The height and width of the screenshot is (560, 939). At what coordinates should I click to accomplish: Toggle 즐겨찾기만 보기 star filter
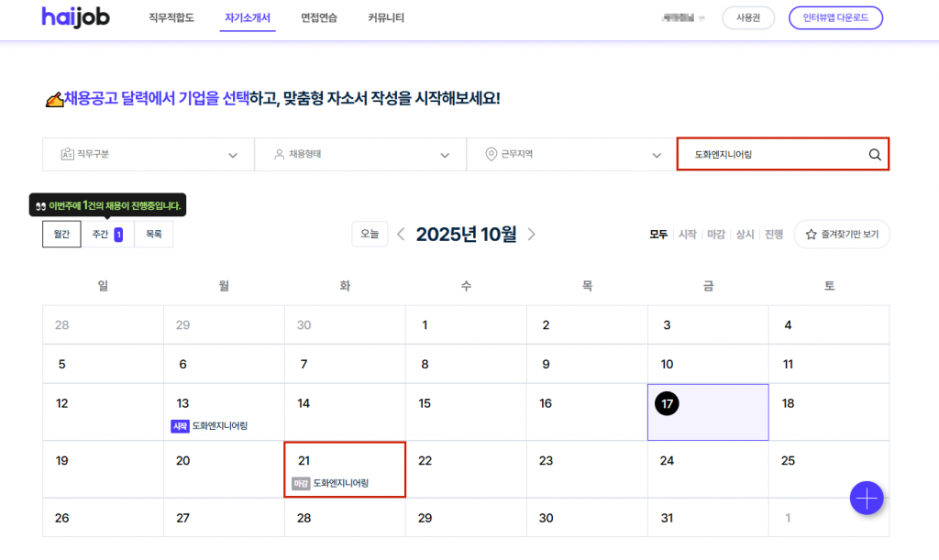click(841, 235)
